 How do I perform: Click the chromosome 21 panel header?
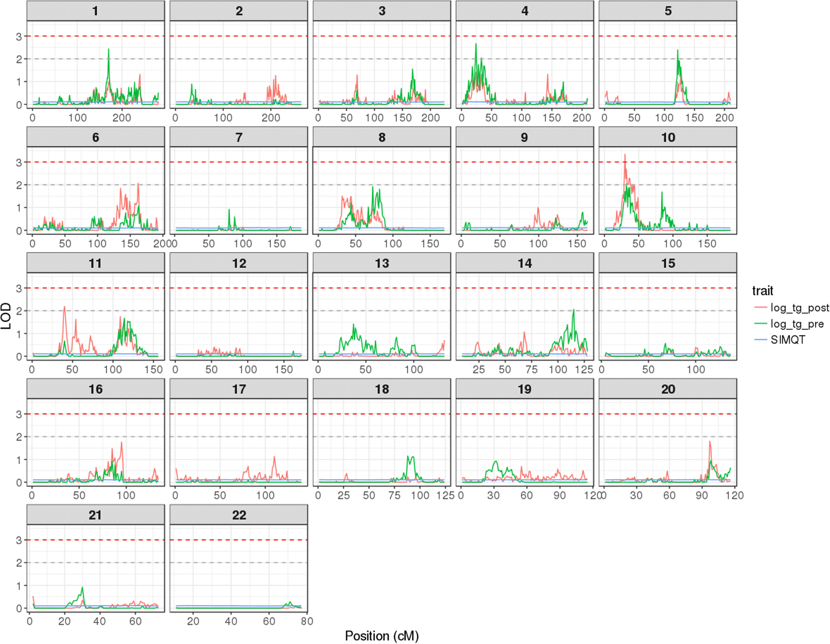point(96,515)
